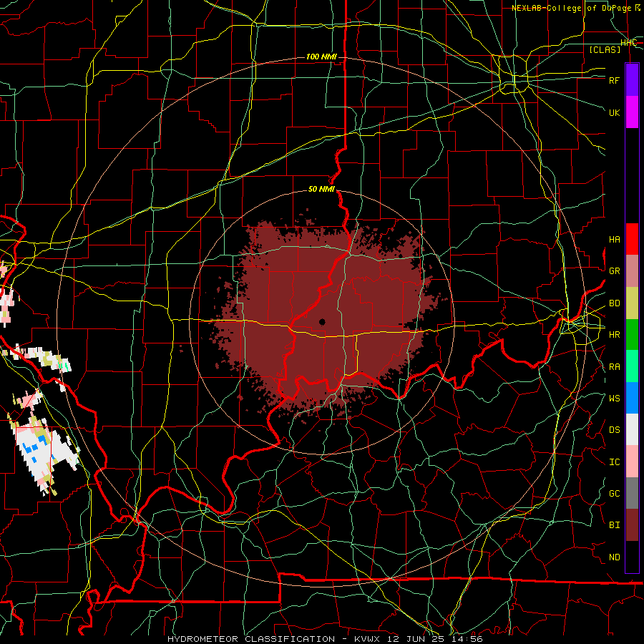This screenshot has height=644, width=644.
Task: Click the BI legend label
Action: coord(614,525)
